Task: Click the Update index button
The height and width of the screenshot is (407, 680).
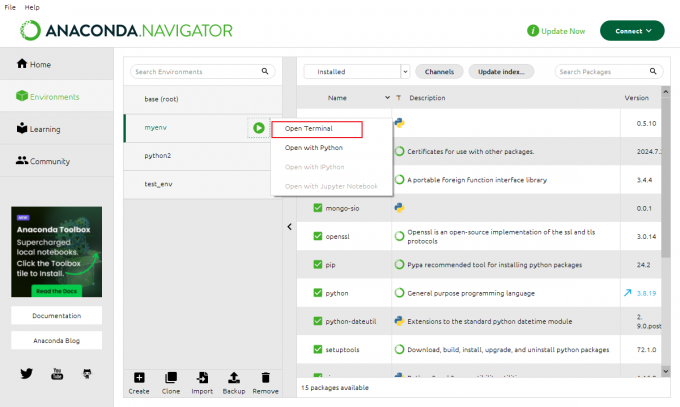Action: tap(501, 72)
